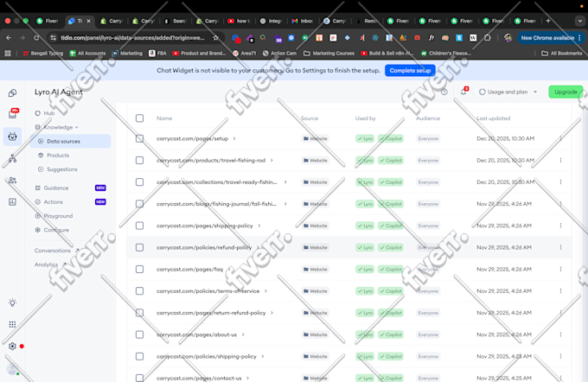Expand the policies/shipping-policy row chevron

263,356
